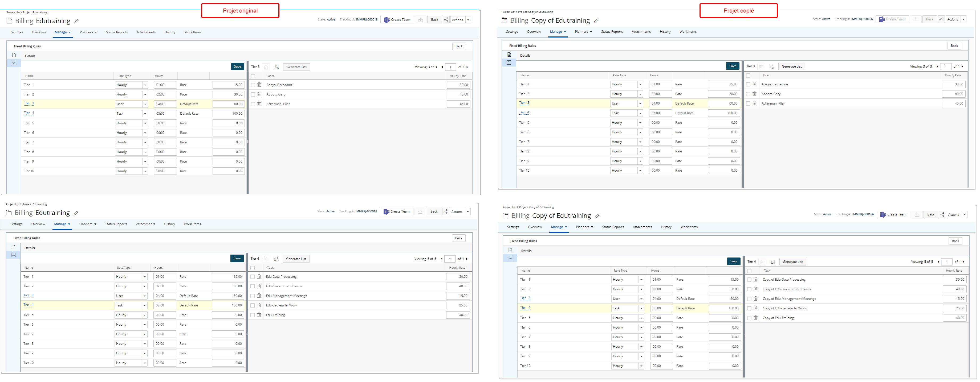980x382 pixels.
Task: Switch to Work Items tab in original Edutraining Tier 4 view
Action: (x=192, y=224)
